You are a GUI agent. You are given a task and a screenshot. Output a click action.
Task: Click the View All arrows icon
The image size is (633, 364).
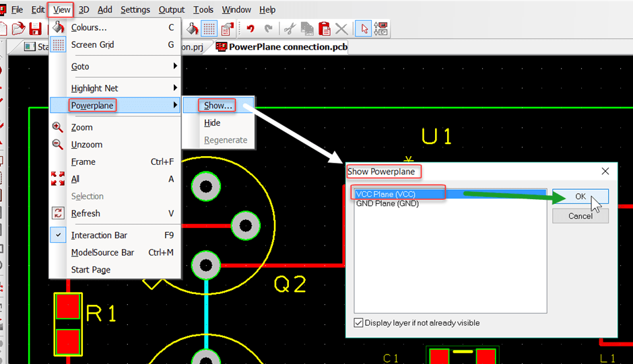pyautogui.click(x=58, y=179)
